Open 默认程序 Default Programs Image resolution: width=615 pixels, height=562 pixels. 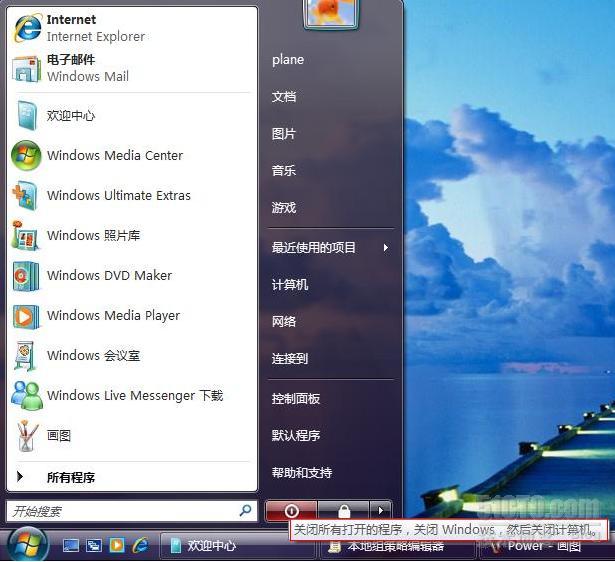[296, 435]
